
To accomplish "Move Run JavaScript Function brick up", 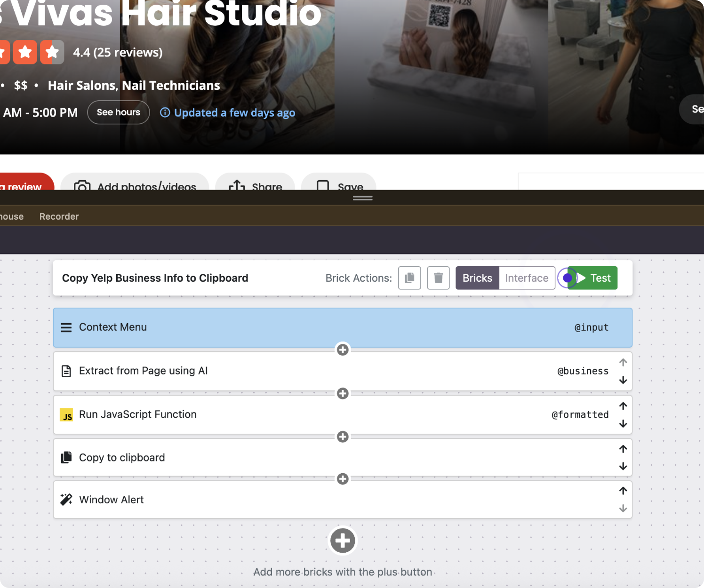I will click(623, 406).
